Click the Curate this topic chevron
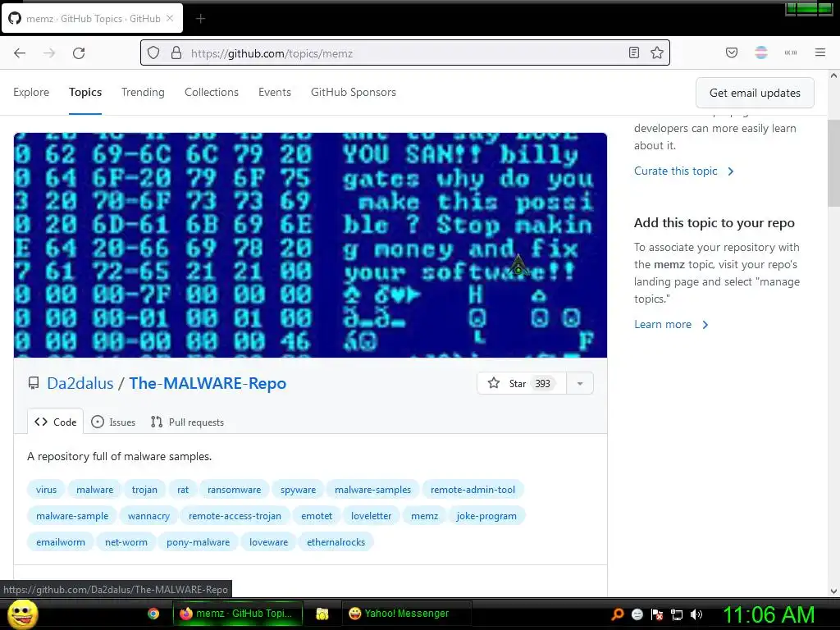840x630 pixels. tap(731, 171)
